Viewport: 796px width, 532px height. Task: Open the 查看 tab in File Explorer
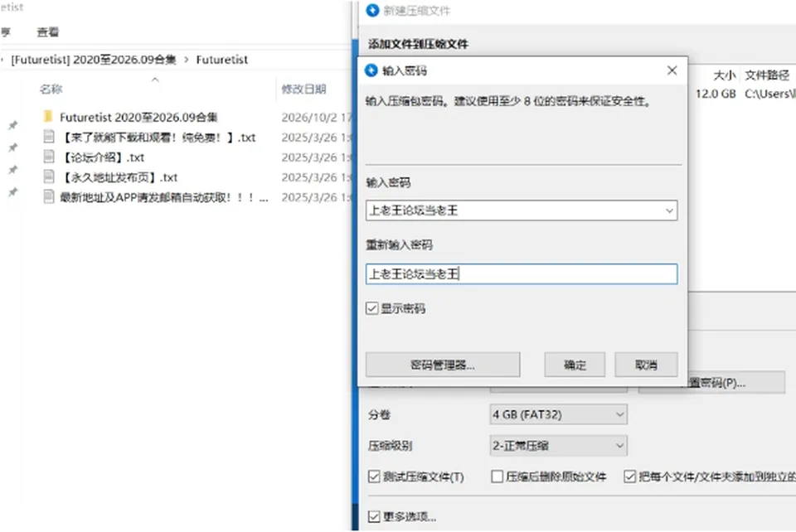(x=48, y=32)
